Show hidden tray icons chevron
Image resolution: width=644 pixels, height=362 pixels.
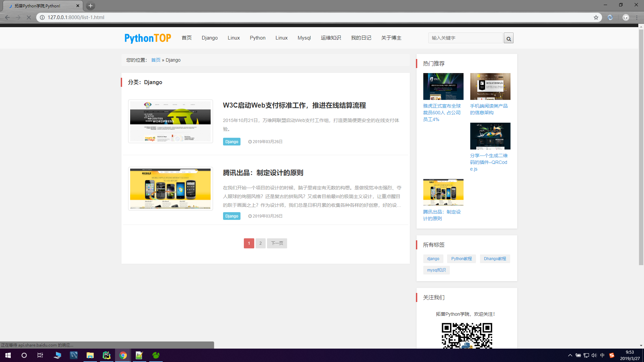coord(570,355)
